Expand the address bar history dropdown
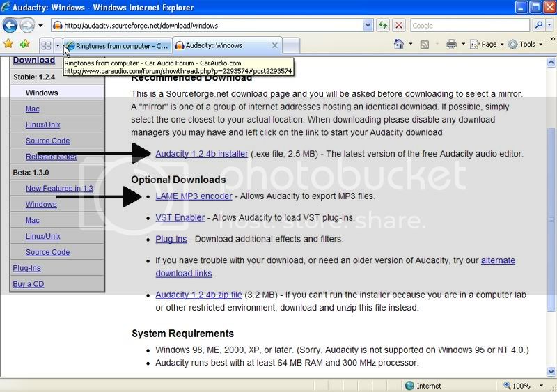557x392 pixels. point(368,26)
